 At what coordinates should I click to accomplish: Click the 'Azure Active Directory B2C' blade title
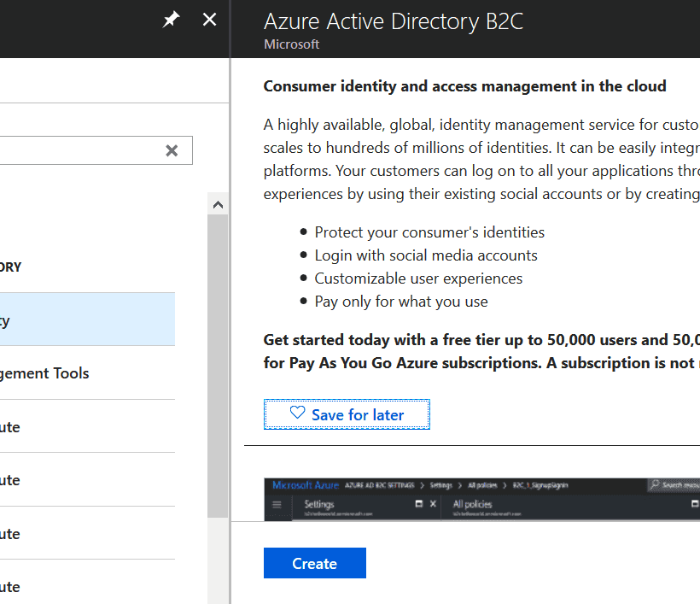[394, 21]
